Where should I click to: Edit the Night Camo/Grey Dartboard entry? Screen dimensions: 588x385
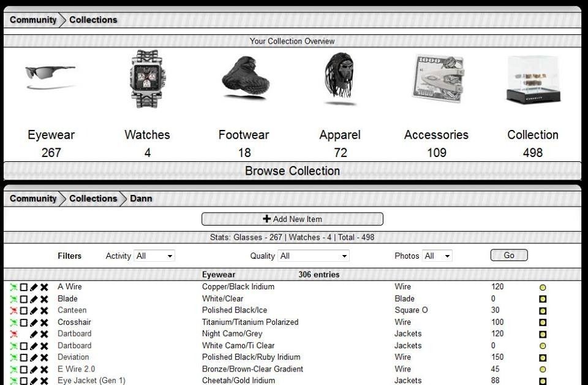tap(34, 334)
